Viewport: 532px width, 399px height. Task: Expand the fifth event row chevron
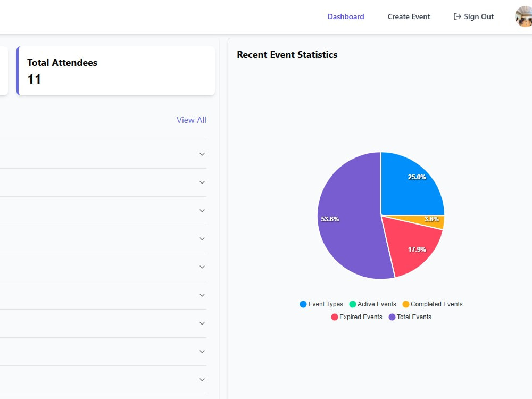202,267
